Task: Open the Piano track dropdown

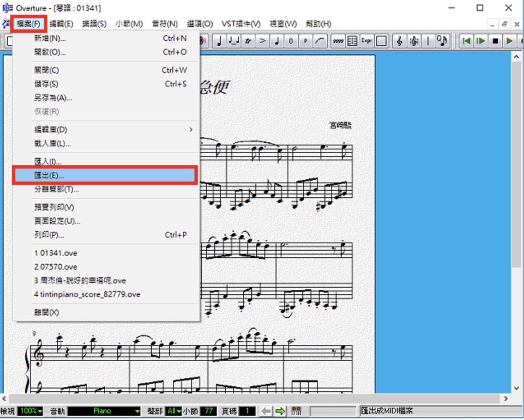Action: (x=104, y=411)
